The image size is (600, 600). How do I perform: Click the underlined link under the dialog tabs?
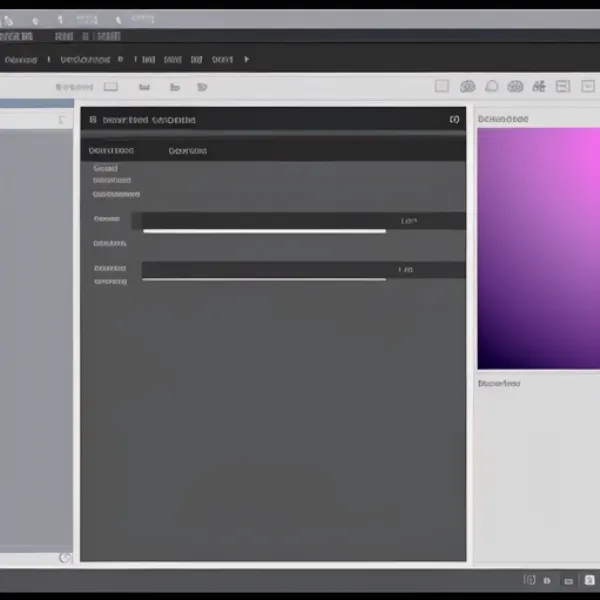click(116, 194)
